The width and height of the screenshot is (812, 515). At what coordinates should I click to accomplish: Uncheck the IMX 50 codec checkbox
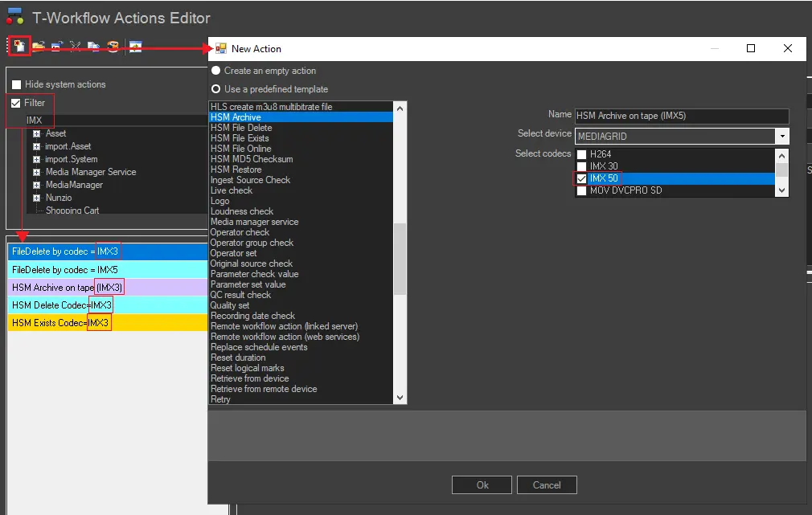click(581, 178)
